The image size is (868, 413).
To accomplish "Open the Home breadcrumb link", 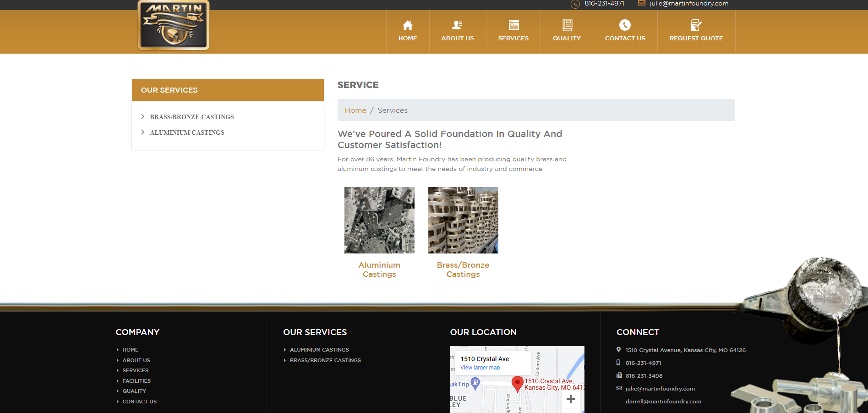I will tap(355, 110).
